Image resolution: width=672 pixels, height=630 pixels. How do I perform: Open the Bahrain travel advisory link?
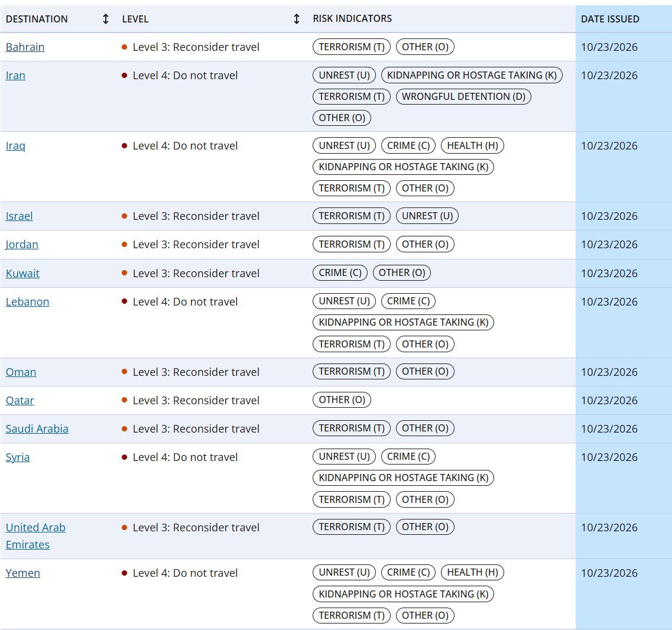point(25,47)
